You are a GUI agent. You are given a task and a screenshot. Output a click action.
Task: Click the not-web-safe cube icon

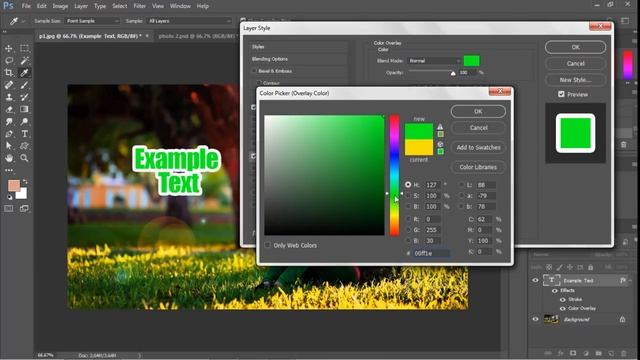[440, 144]
